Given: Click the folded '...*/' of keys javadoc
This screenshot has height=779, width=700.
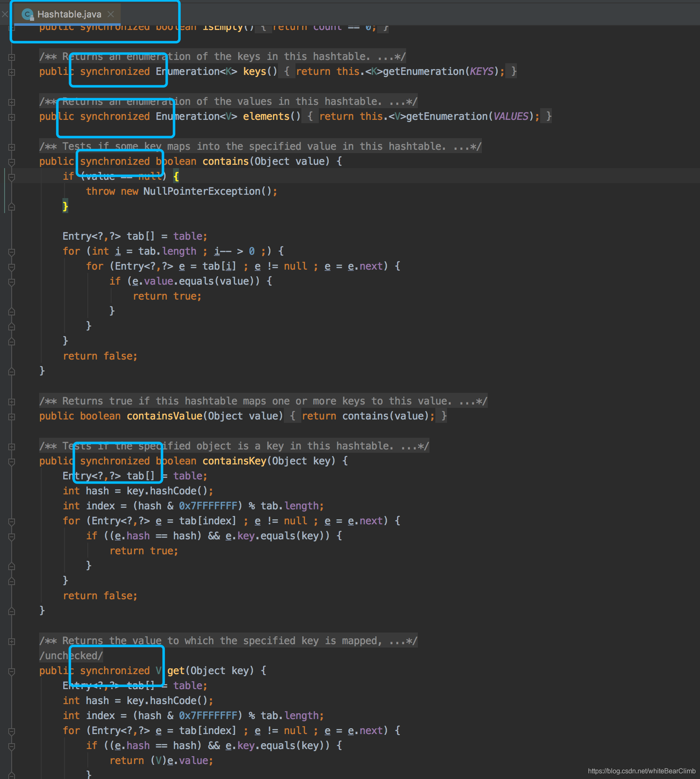Looking at the screenshot, I should coord(392,57).
